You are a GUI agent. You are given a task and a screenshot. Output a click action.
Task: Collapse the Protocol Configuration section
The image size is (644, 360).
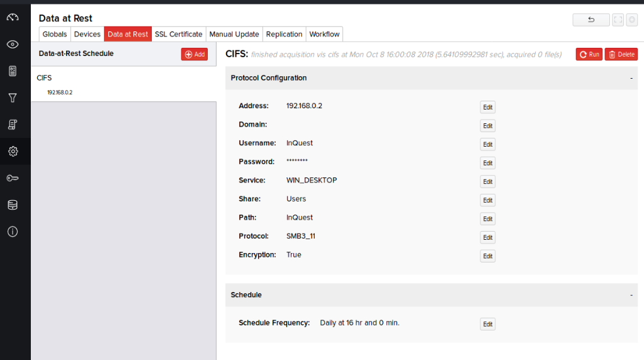coord(631,78)
